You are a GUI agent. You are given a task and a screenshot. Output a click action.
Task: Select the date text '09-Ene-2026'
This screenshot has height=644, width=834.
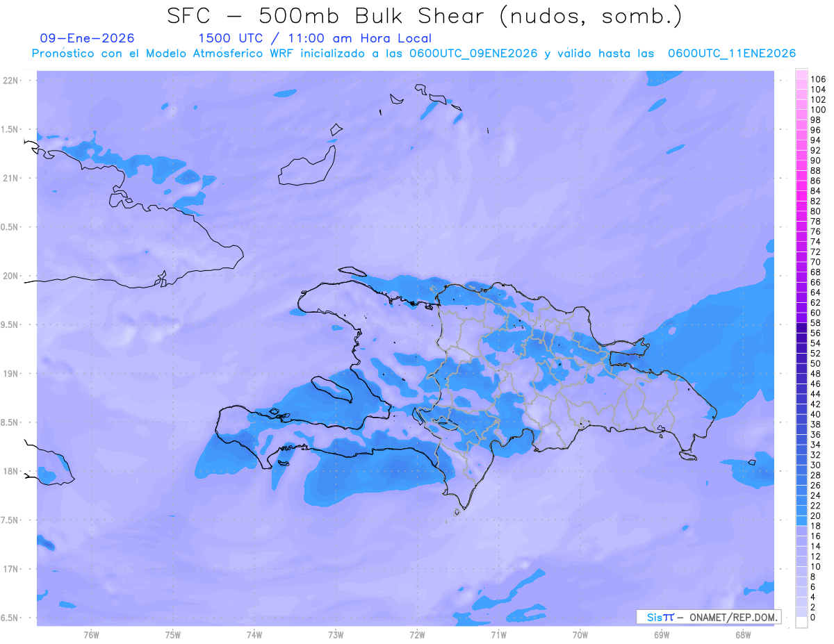87,38
